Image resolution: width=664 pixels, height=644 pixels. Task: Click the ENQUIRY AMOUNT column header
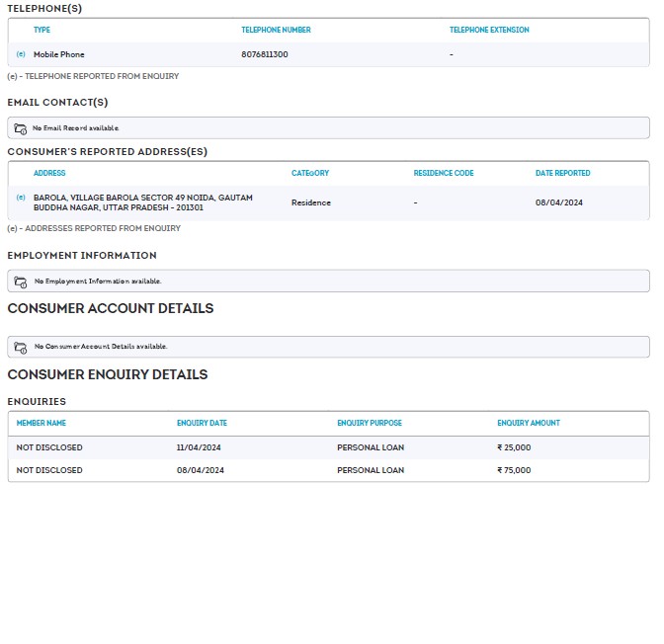click(529, 423)
